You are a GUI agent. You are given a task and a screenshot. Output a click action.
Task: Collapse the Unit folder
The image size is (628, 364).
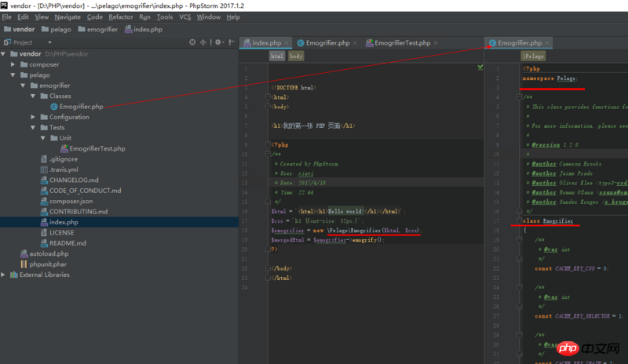(43, 138)
